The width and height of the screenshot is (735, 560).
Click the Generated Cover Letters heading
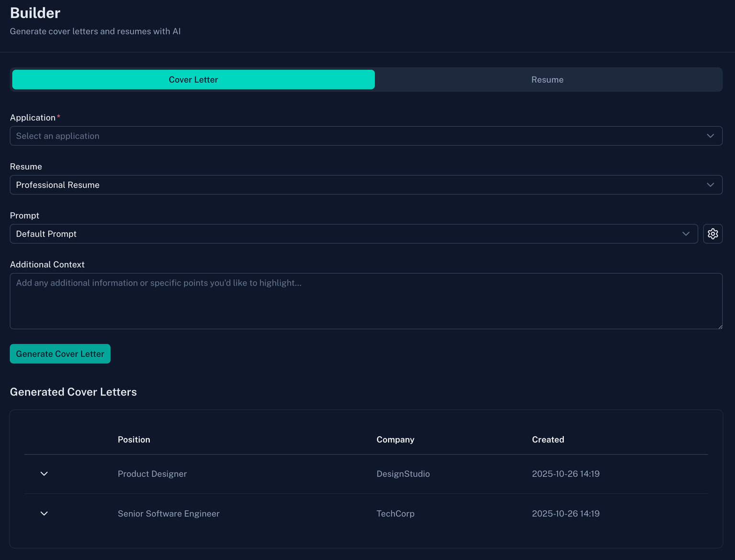point(73,392)
